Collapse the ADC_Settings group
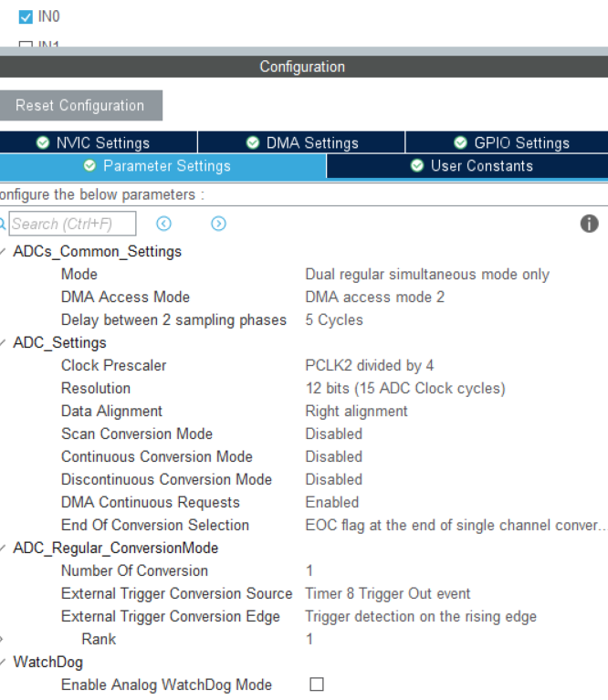 (3, 343)
